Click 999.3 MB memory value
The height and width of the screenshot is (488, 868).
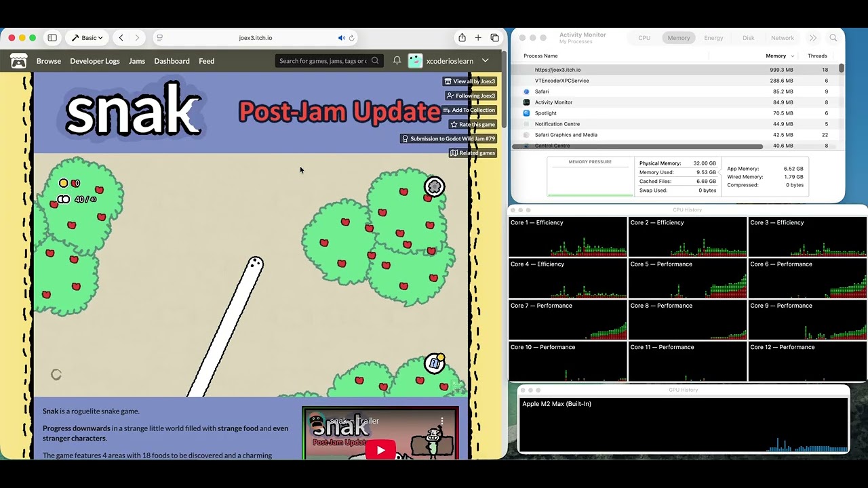pyautogui.click(x=781, y=70)
